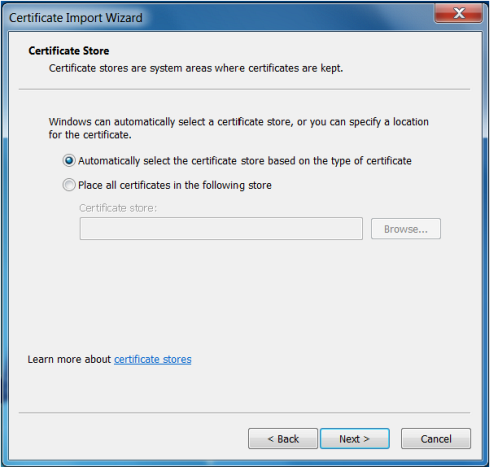Click the word 'Wizard' in the window title
Viewport: 490px width, 467px height.
(x=124, y=18)
